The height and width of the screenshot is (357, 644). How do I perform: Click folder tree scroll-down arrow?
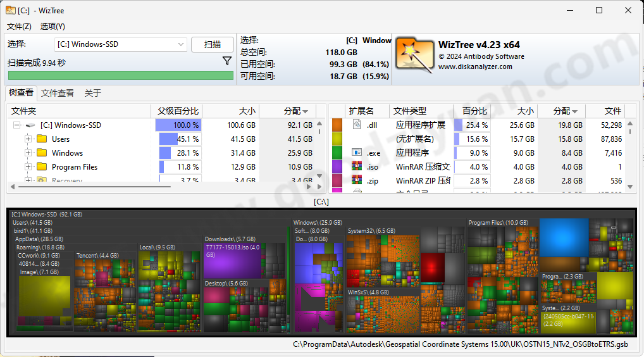pos(319,176)
